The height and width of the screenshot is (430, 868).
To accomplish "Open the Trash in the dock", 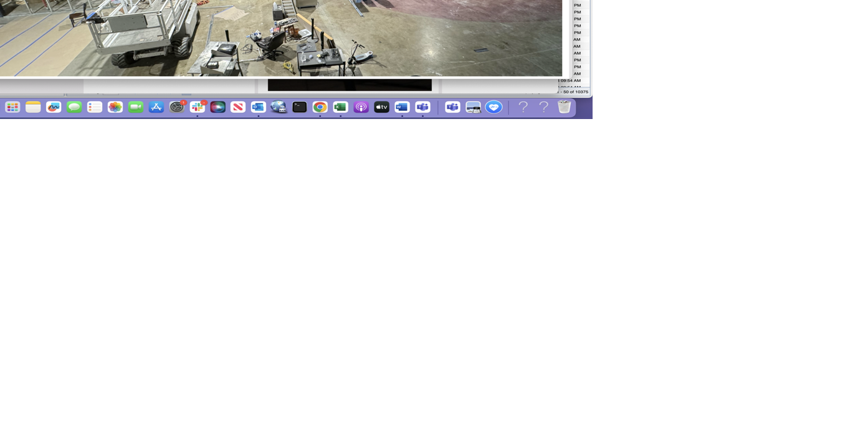I will click(x=565, y=107).
